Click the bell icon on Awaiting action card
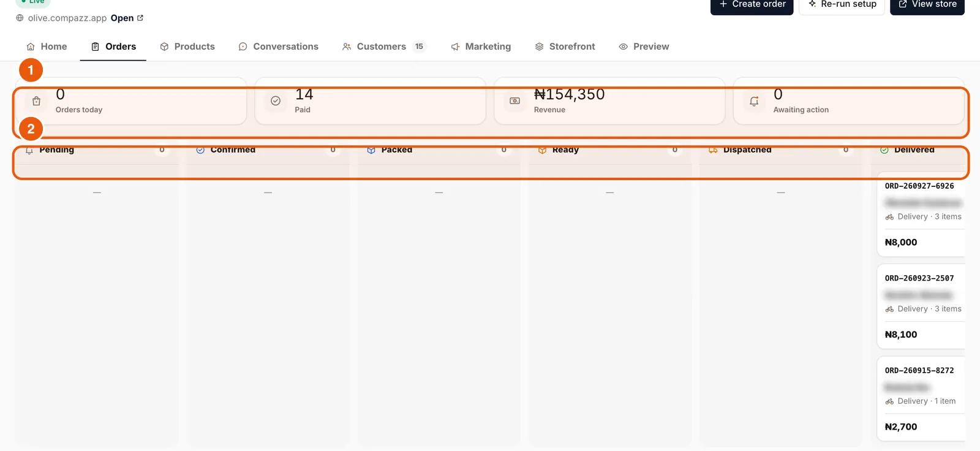Viewport: 980px width, 451px height. (754, 101)
